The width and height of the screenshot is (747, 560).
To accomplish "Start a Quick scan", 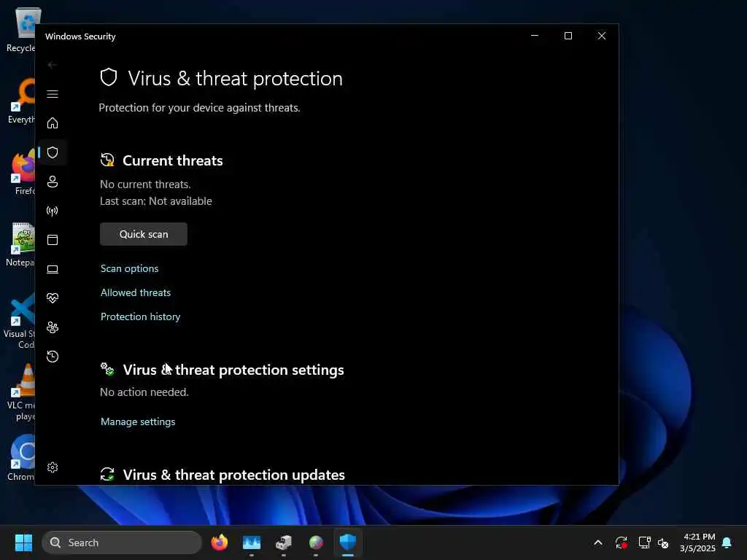I will [144, 234].
